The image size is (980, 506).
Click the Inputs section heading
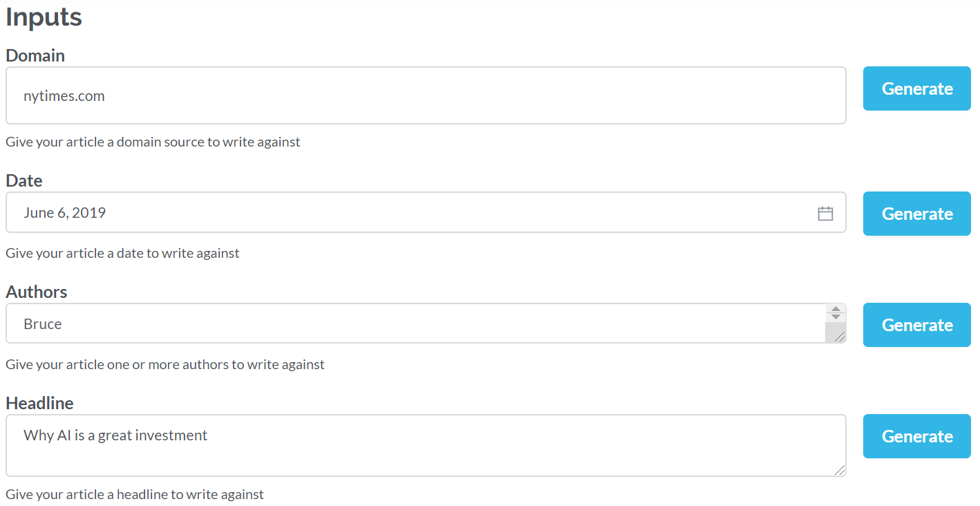coord(44,17)
